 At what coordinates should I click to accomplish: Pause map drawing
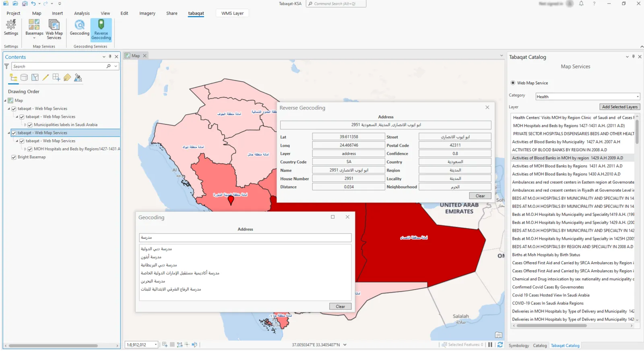(x=490, y=345)
